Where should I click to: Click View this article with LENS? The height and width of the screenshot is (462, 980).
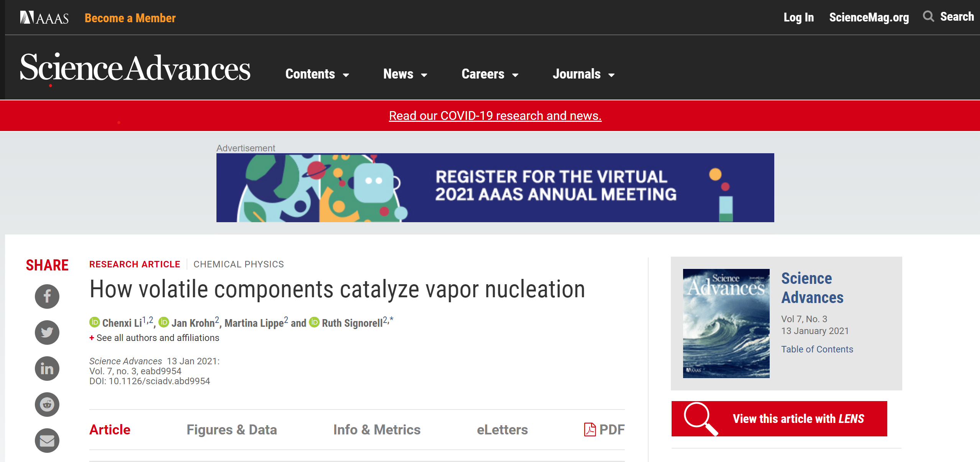[x=779, y=419]
